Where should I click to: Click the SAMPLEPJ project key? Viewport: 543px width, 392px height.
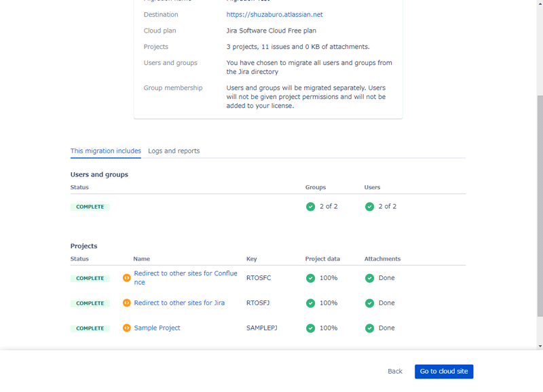click(262, 328)
